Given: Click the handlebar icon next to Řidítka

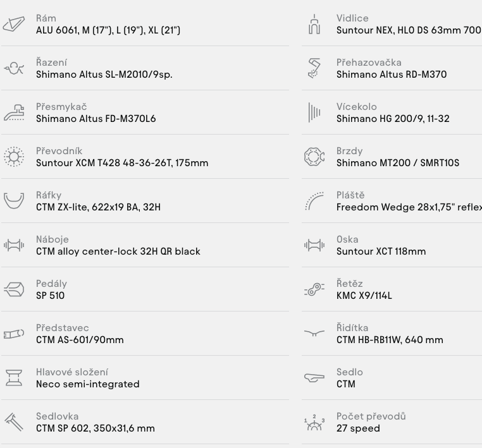Looking at the screenshot, I should (314, 334).
